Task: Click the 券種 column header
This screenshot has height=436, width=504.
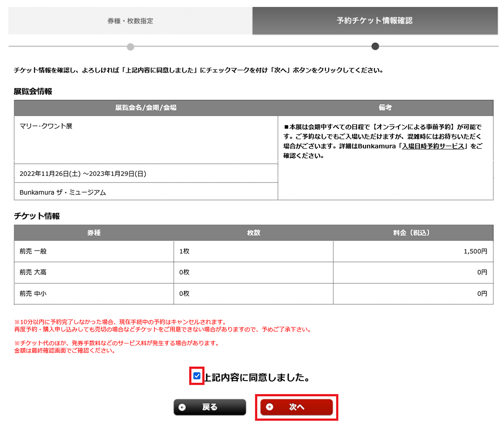Action: pos(94,233)
